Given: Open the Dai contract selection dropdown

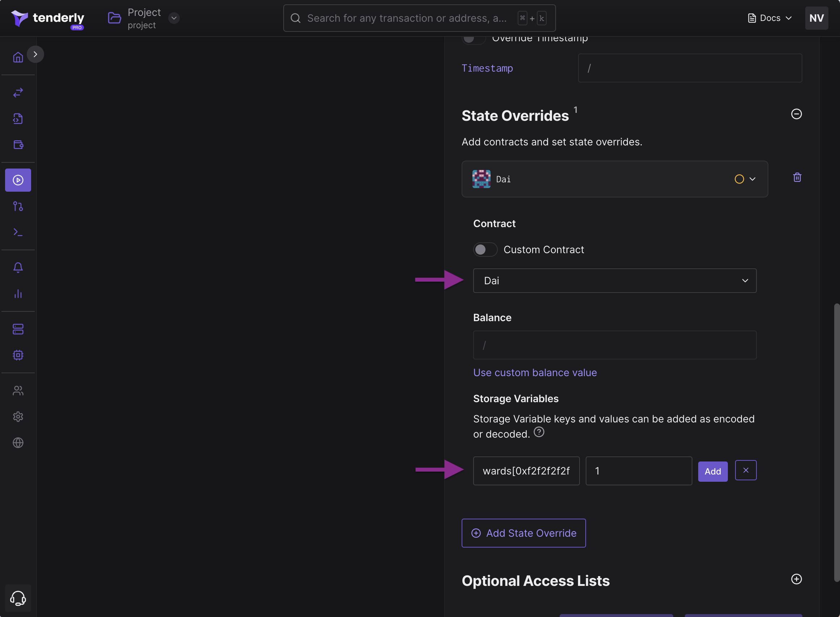Looking at the screenshot, I should tap(615, 281).
